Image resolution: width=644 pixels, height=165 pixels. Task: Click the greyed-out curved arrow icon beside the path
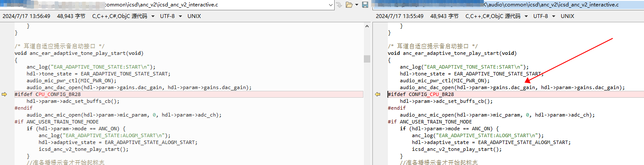(x=339, y=5)
